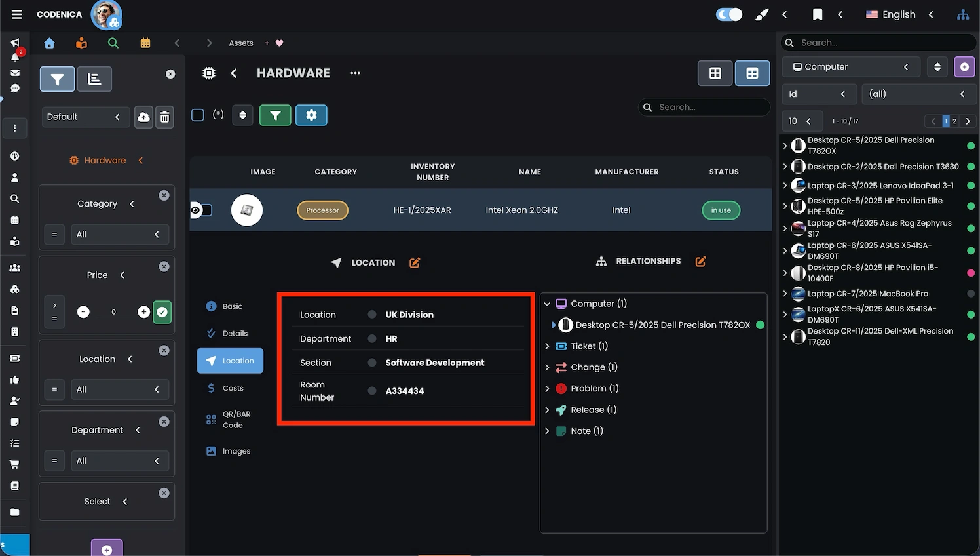Click the hierarchy diagram icon top right

(x=963, y=14)
